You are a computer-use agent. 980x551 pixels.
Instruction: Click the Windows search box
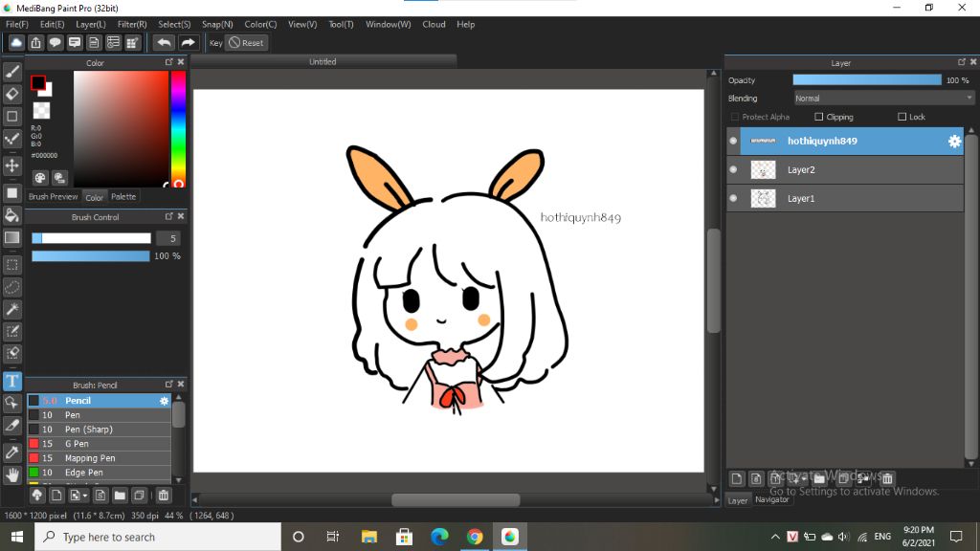pyautogui.click(x=158, y=537)
